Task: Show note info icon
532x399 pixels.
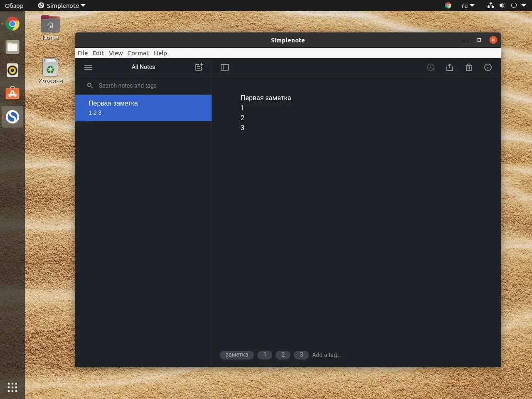Action: [x=488, y=67]
